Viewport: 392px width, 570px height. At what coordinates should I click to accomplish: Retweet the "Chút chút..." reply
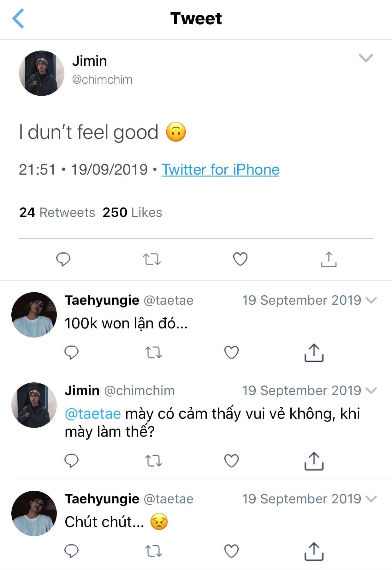click(x=153, y=551)
